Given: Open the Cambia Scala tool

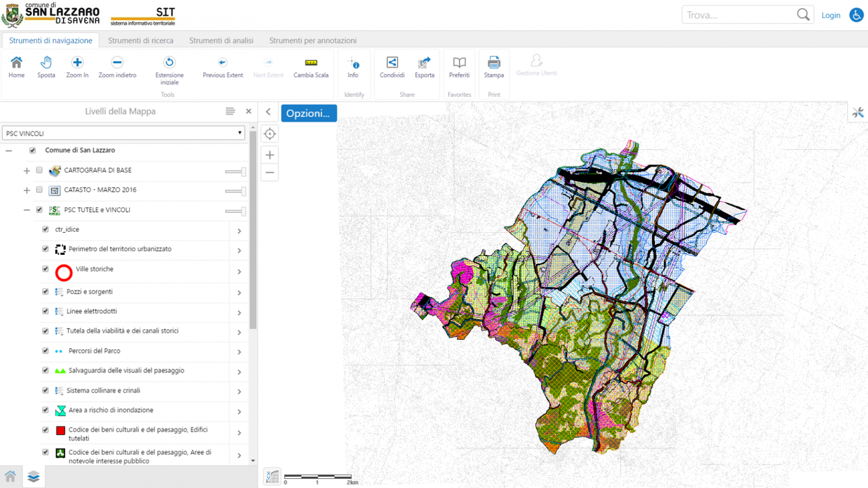Looking at the screenshot, I should pos(311,67).
